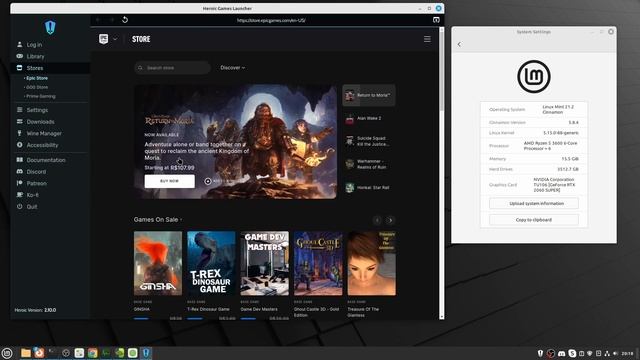Click the scrollbar down arrow in Heroic
Viewport: 640px width, 360px height.
click(x=441, y=316)
